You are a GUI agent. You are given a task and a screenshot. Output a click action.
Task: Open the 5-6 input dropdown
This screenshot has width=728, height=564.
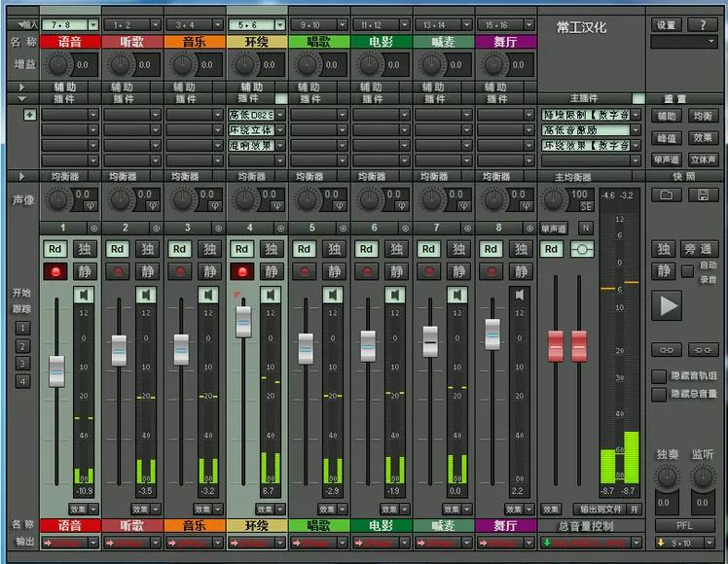pyautogui.click(x=280, y=24)
